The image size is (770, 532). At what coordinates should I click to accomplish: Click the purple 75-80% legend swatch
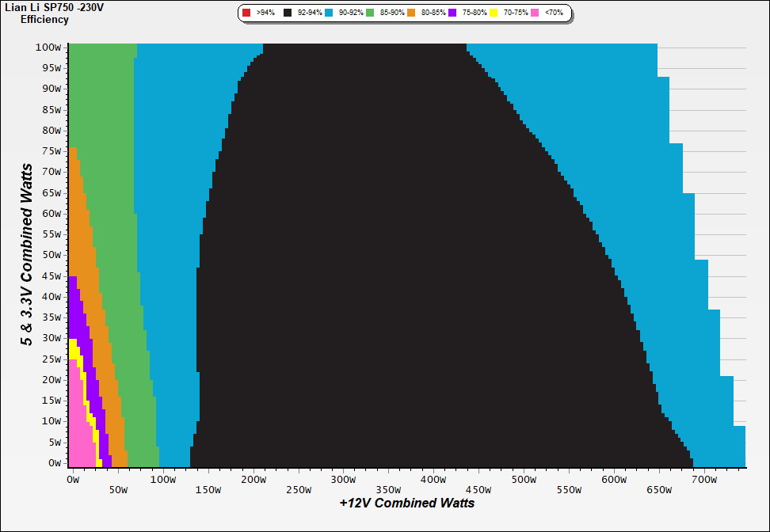click(x=453, y=13)
